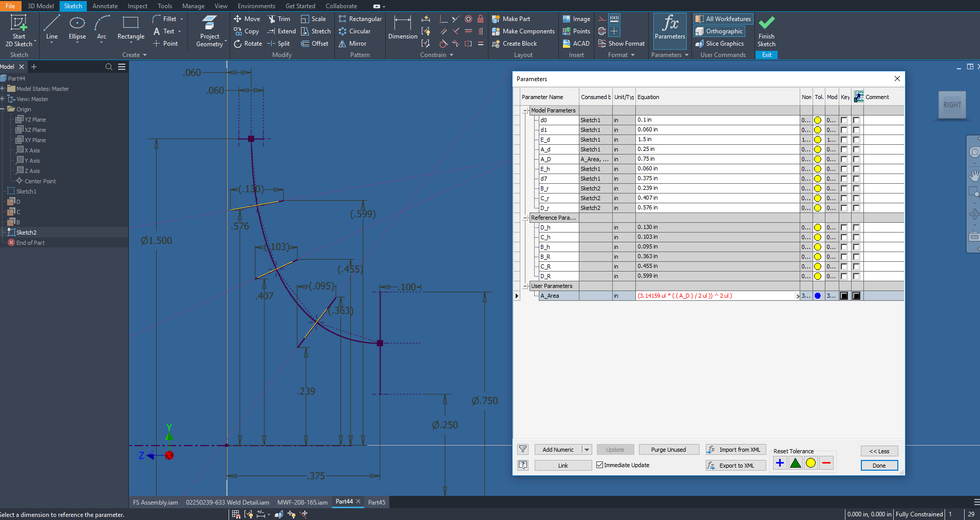
Task: Click the Make Part tool
Action: [511, 19]
